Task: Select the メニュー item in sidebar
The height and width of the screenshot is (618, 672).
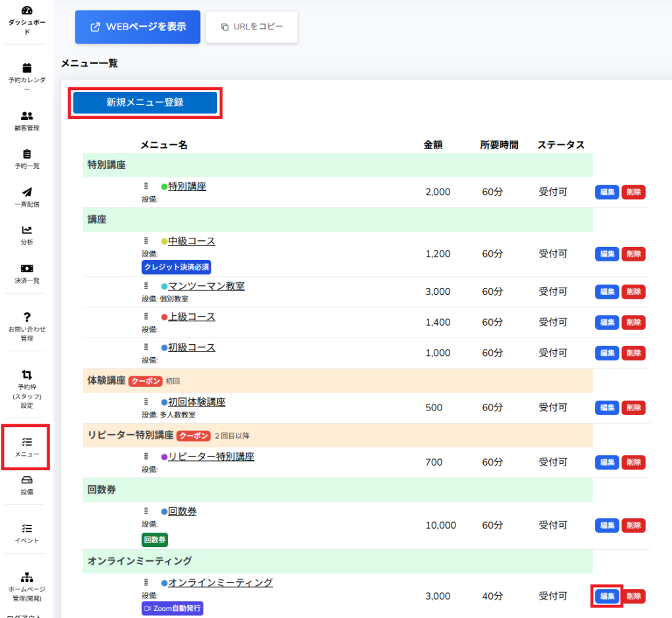Action: (x=27, y=447)
